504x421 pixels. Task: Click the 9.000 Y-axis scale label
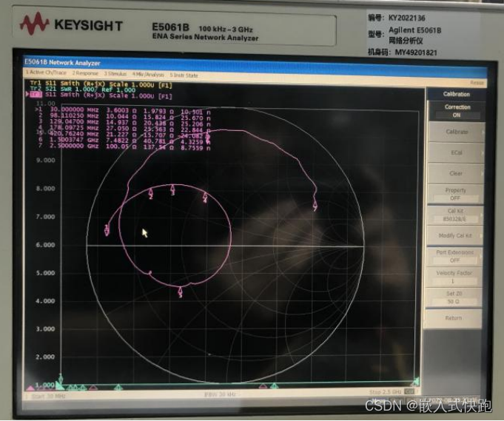coord(45,160)
